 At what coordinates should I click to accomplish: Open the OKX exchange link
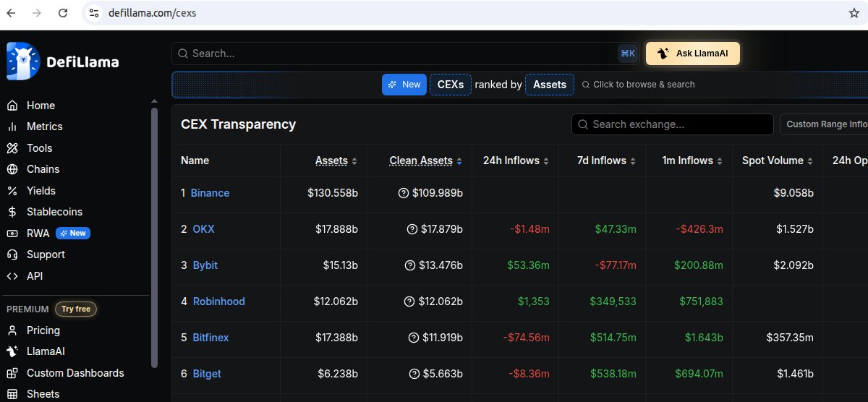coord(203,229)
